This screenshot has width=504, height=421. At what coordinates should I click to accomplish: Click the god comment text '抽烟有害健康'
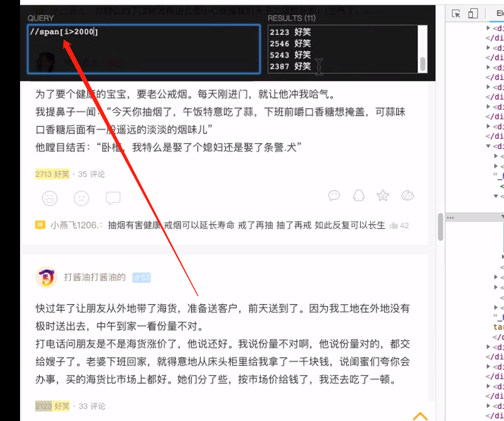click(x=246, y=225)
